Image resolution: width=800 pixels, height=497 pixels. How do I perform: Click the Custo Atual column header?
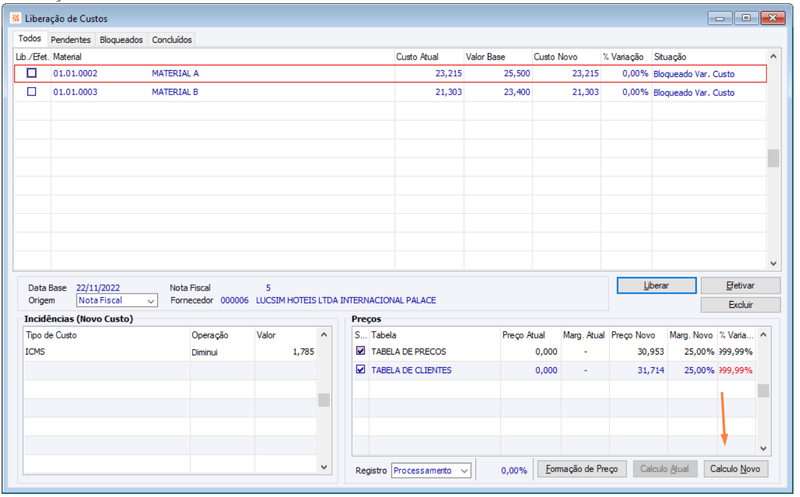417,57
